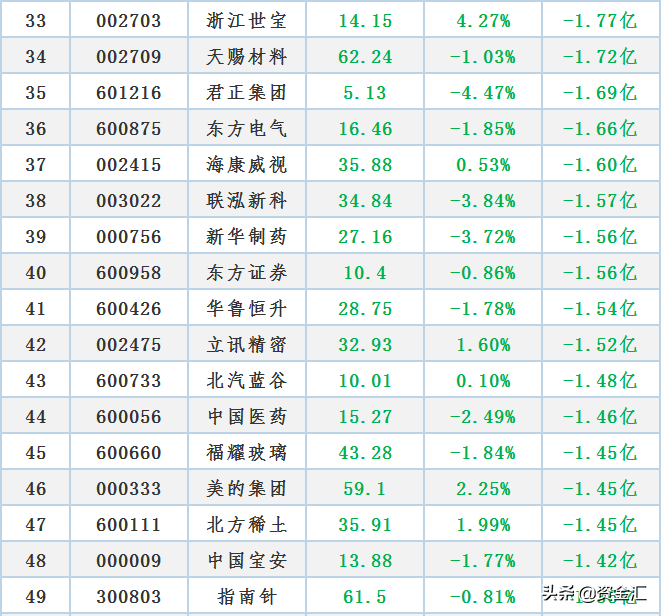Select stock code 002475
This screenshot has height=616, width=661.
129,345
